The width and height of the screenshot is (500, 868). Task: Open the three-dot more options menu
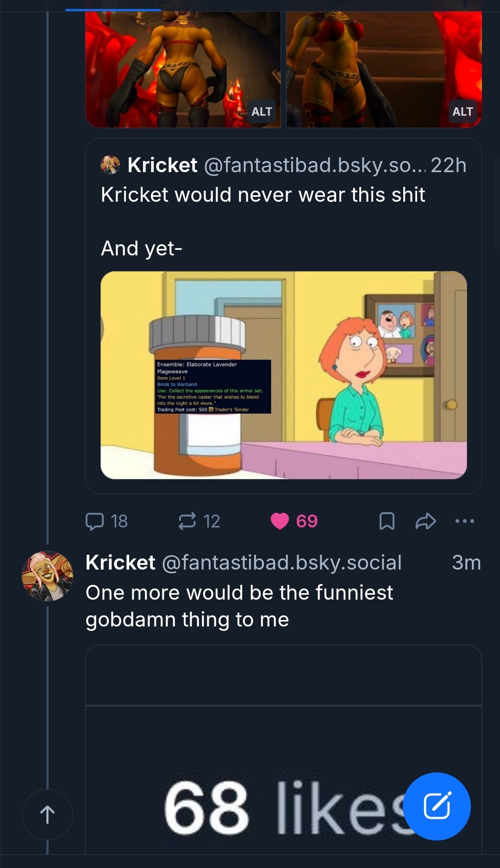click(464, 521)
